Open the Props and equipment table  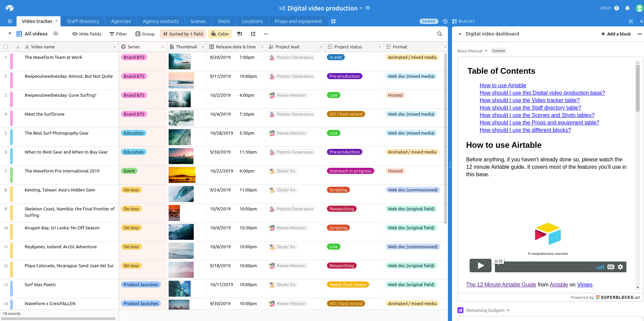pyautogui.click(x=298, y=21)
